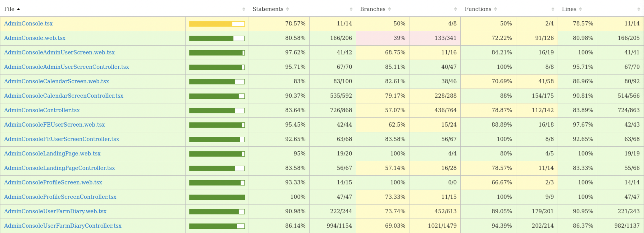644x233 pixels.
Task: Click sort icon next to Functions header
Action: pyautogui.click(x=495, y=9)
